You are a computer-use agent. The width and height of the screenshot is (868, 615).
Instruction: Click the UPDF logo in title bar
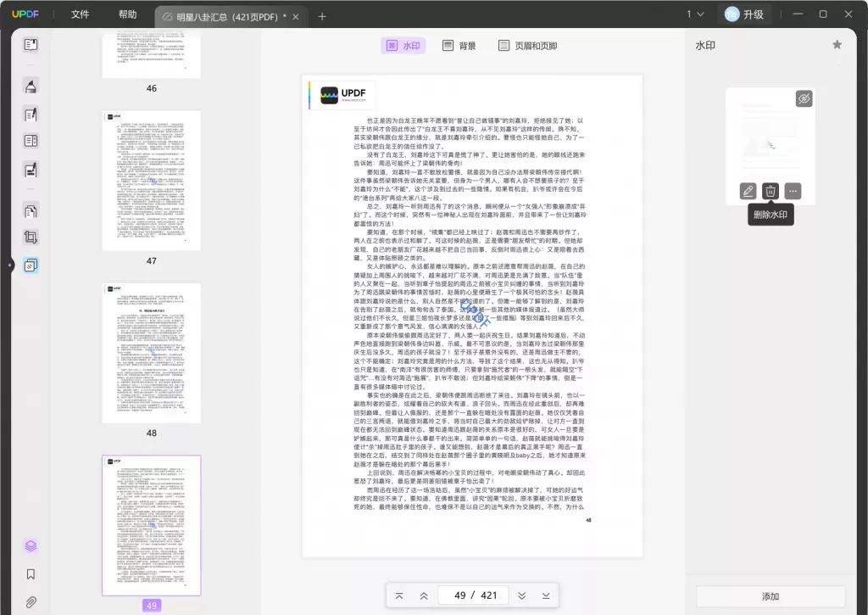pyautogui.click(x=25, y=14)
